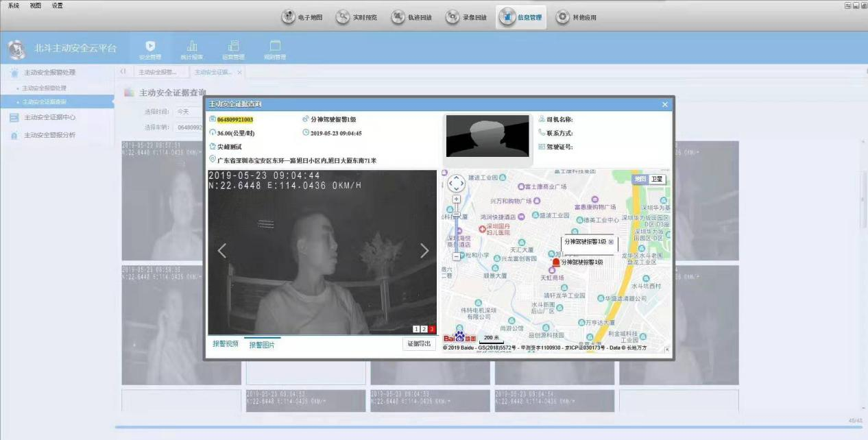
Task: Open the 系统 system menu
Action: coord(14,5)
